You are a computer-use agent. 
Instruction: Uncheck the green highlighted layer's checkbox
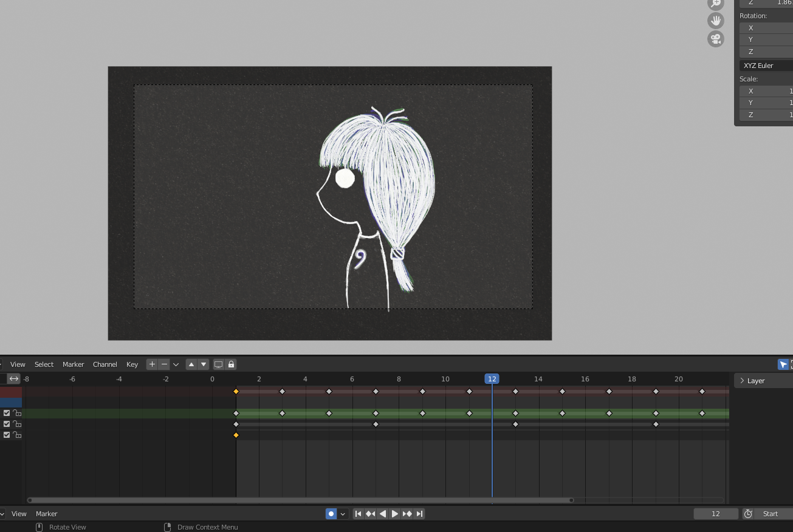tap(7, 413)
